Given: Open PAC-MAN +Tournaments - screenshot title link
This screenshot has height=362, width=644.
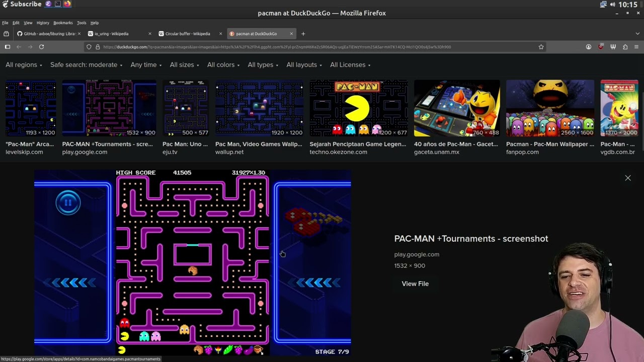Looking at the screenshot, I should coord(471,239).
